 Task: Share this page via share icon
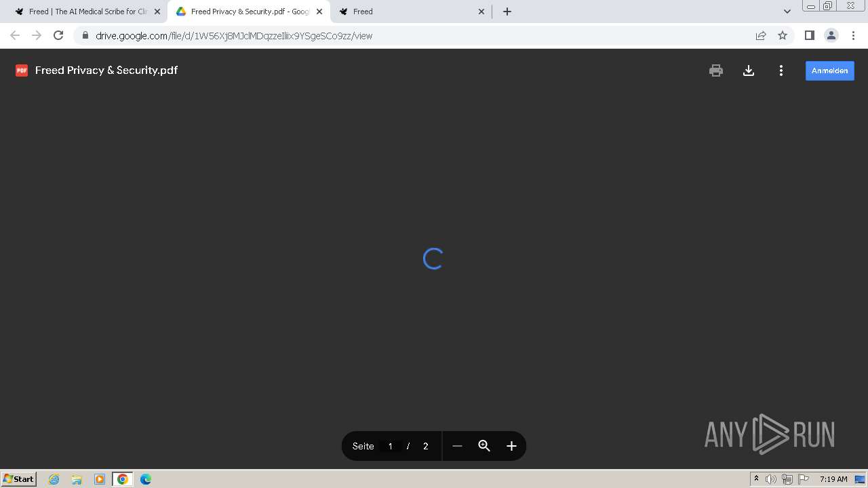761,35
